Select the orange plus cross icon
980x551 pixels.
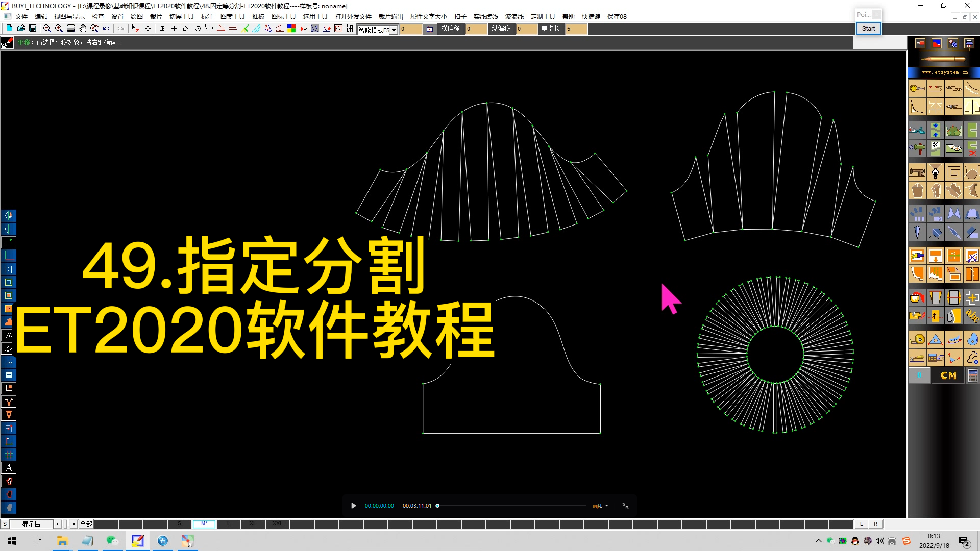tap(972, 297)
